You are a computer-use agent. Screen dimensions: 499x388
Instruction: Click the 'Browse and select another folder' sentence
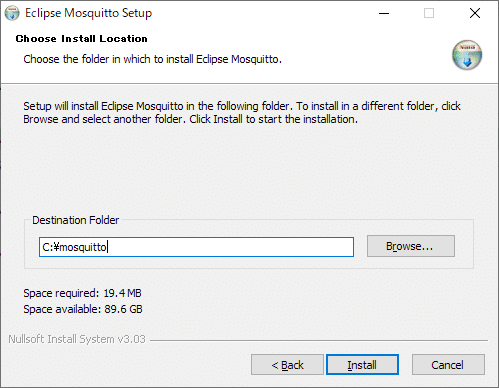click(x=104, y=119)
